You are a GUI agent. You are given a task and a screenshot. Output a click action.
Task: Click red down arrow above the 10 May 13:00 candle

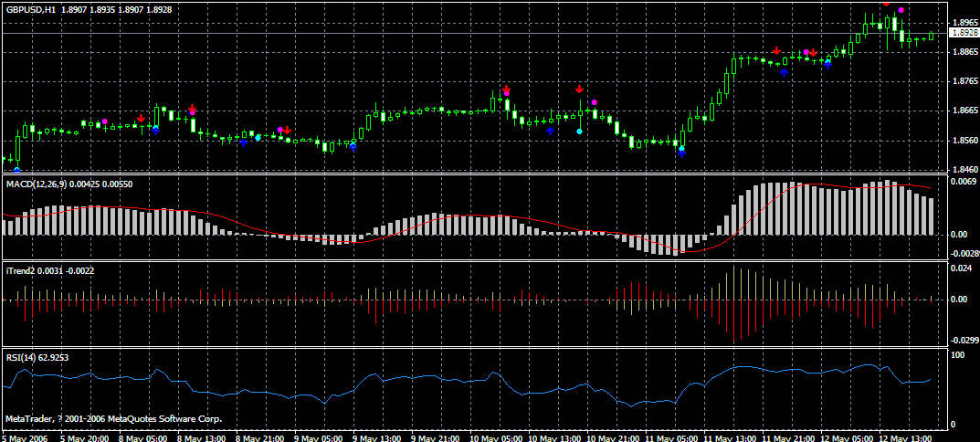click(x=579, y=89)
